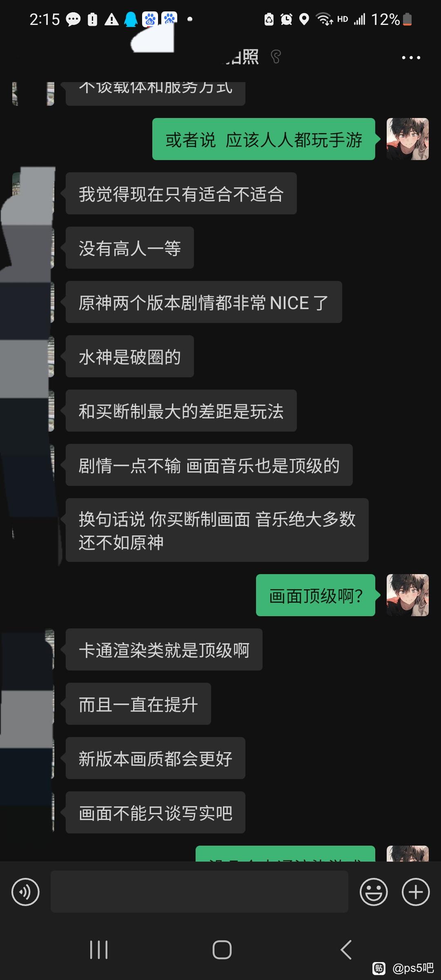Select the message 卡通渲染类就是顶级啊
441x980 pixels.
pos(164,650)
